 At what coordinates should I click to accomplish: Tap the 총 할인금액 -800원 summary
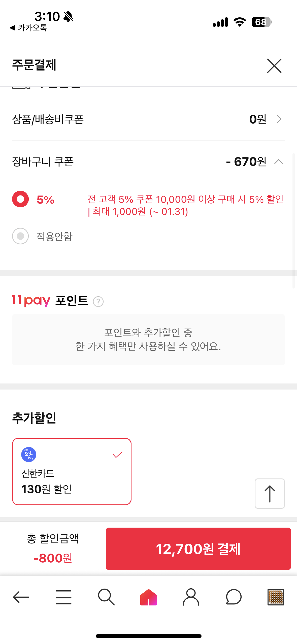tap(53, 548)
